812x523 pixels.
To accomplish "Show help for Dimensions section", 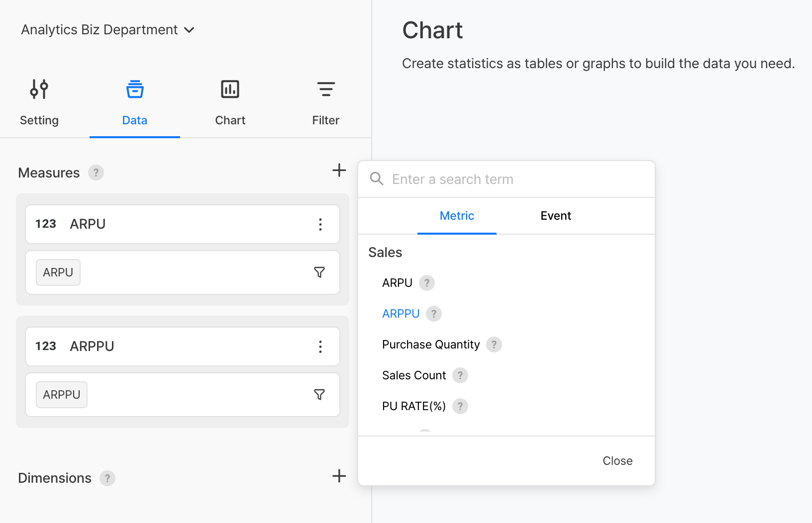I will click(107, 478).
